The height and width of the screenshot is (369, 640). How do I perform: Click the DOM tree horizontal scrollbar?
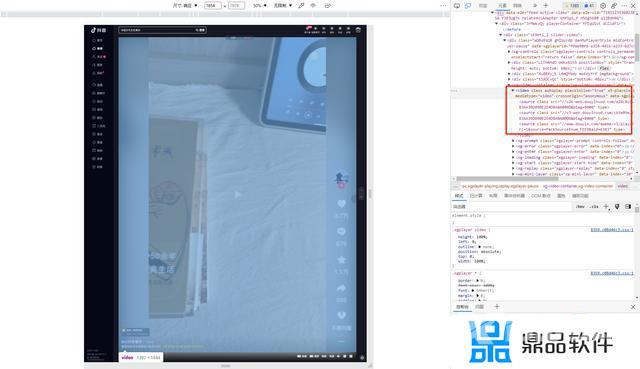(x=507, y=179)
